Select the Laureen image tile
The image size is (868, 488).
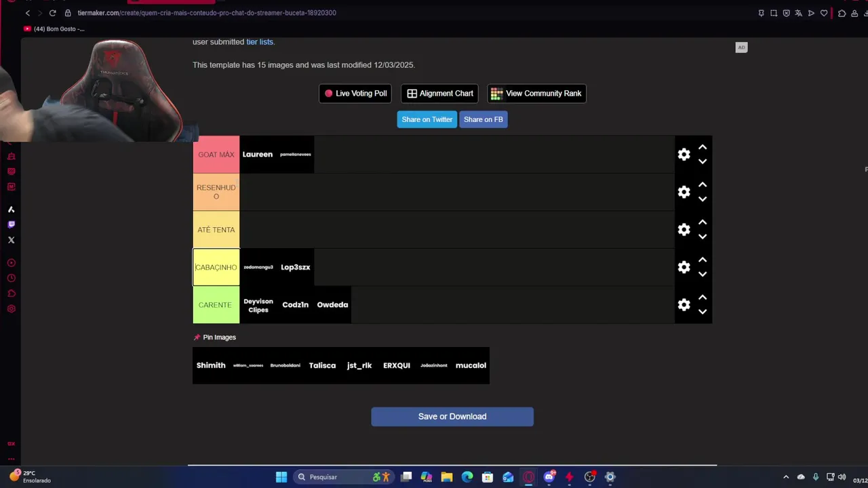pos(258,155)
